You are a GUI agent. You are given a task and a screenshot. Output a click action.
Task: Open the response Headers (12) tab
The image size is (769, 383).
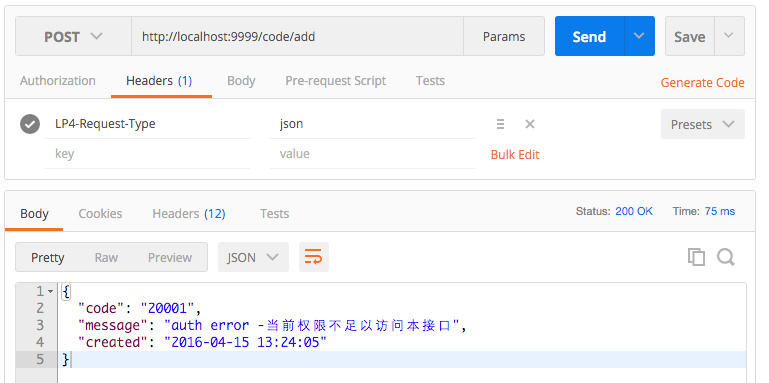[x=189, y=214]
